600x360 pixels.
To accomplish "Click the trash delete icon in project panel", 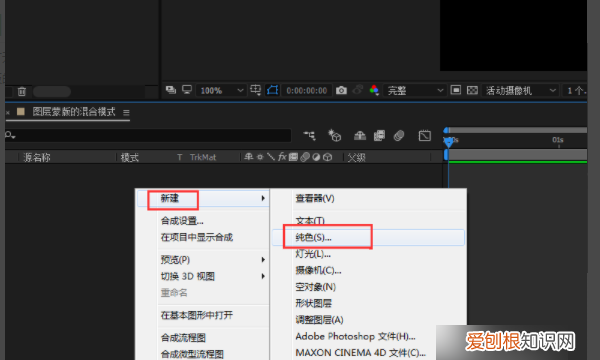I will click(22, 91).
